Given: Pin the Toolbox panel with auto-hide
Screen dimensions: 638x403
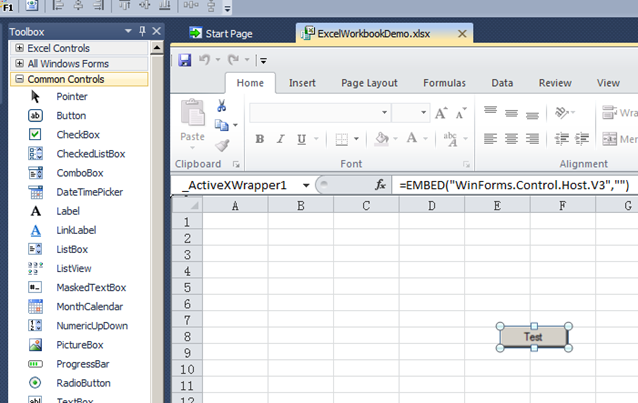Looking at the screenshot, I should point(142,31).
